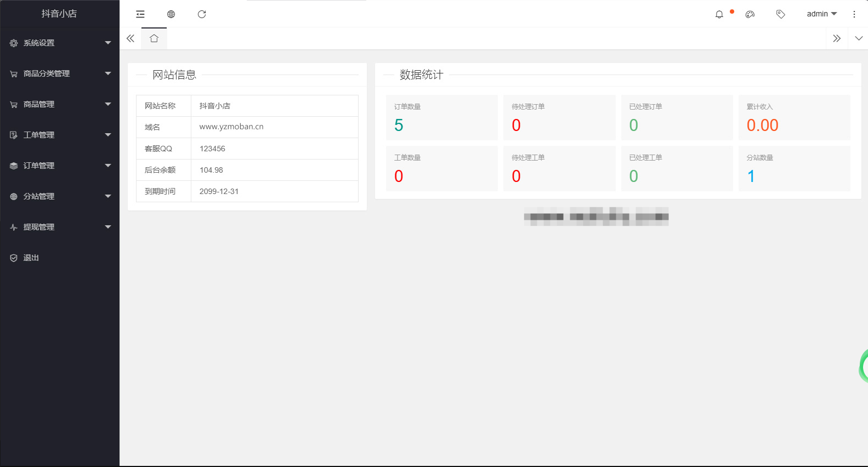Click the 抖音小店 logo title
868x467 pixels.
[59, 14]
